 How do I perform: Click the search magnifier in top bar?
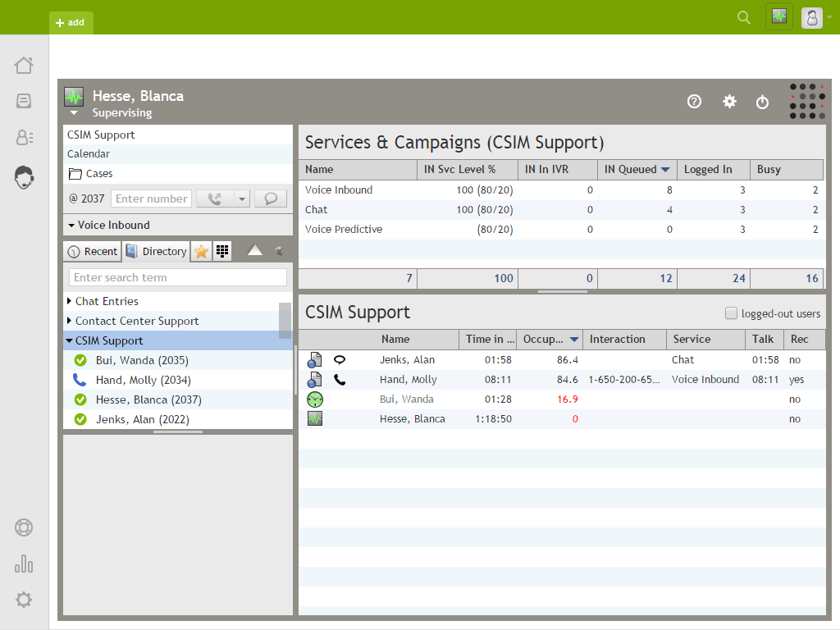(744, 17)
